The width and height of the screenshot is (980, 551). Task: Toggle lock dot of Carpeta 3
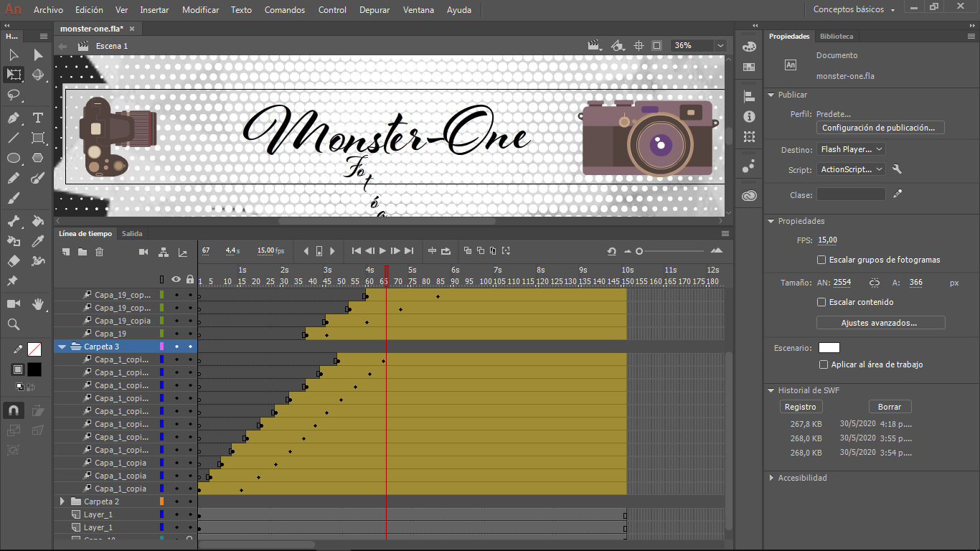(x=190, y=347)
